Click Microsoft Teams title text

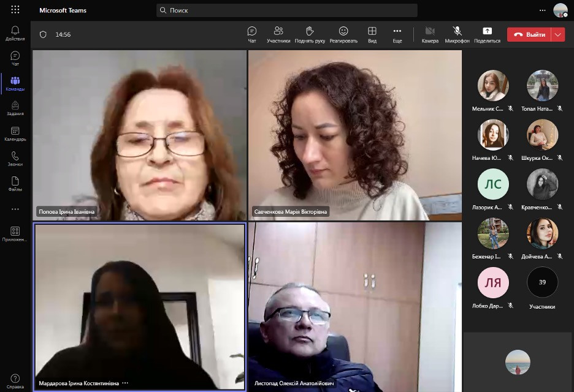(x=63, y=10)
